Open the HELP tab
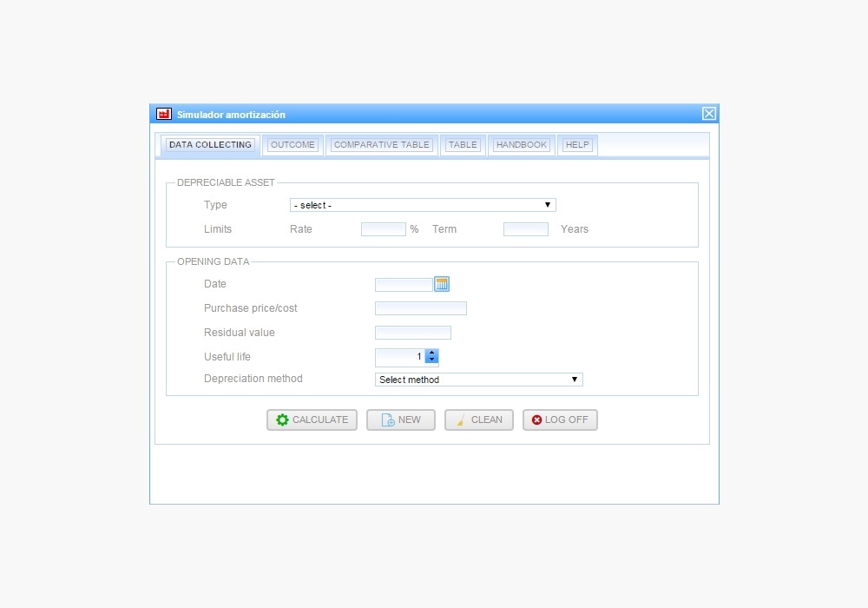 577,145
